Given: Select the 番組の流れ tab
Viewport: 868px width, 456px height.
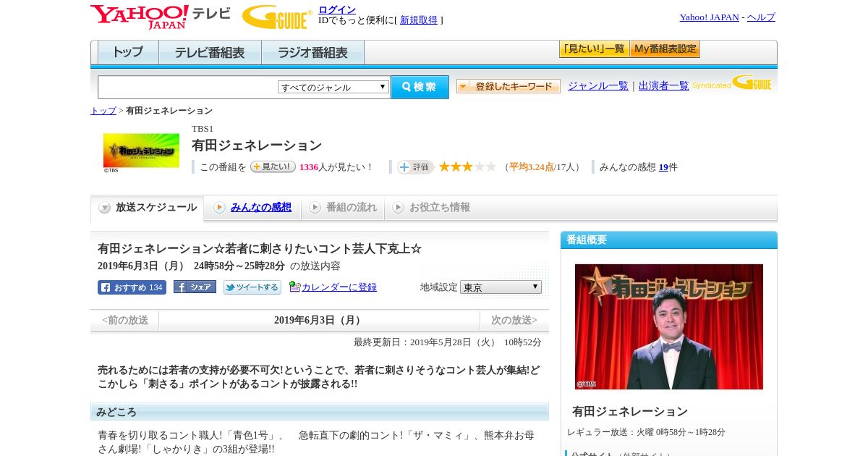Looking at the screenshot, I should click(x=343, y=208).
